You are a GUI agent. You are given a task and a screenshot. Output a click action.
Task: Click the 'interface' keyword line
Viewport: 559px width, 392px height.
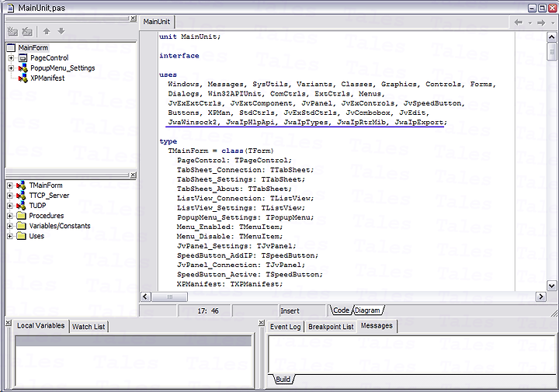179,56
